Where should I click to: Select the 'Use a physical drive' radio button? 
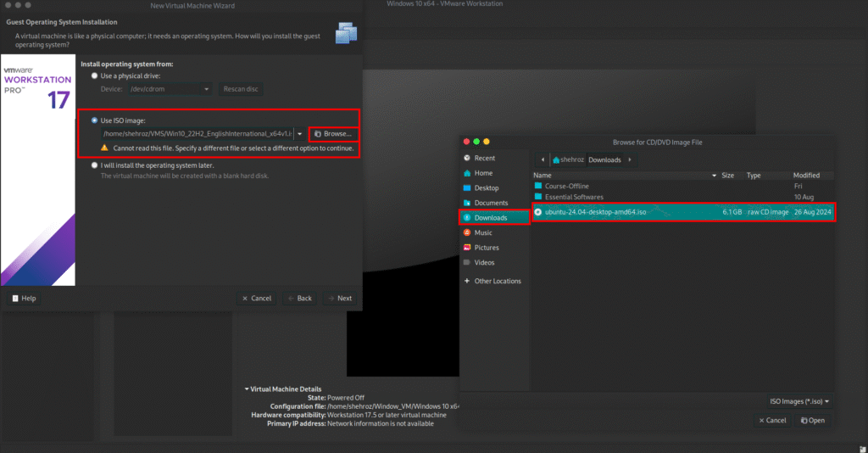click(x=95, y=75)
